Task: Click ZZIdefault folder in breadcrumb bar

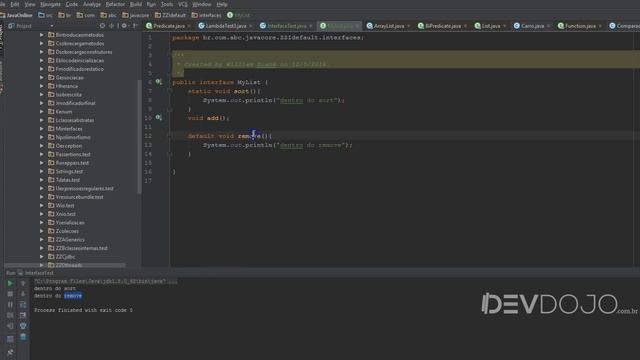Action: (x=170, y=15)
